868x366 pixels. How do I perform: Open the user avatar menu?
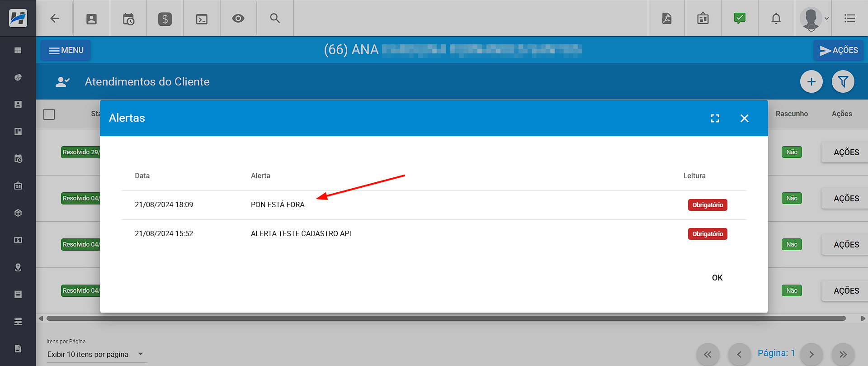814,19
